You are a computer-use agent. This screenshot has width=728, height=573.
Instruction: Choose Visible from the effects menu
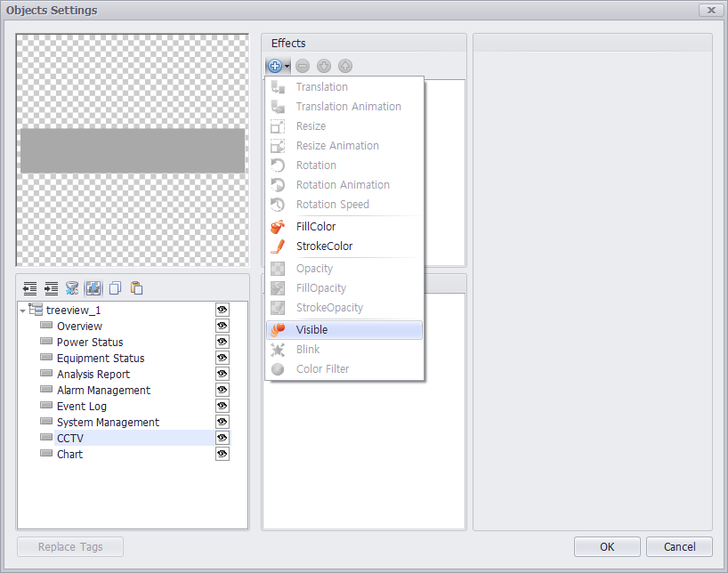click(x=344, y=330)
